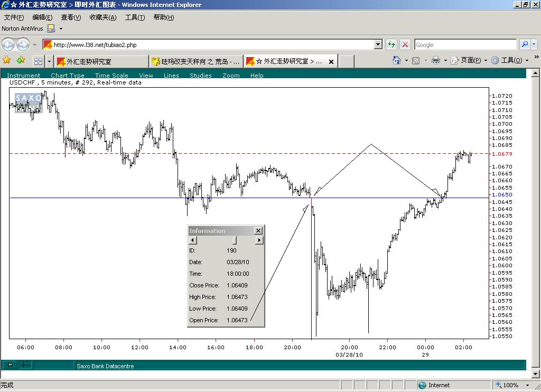
Task: Click Saxo Bank Datacentre status text
Action: click(x=105, y=366)
